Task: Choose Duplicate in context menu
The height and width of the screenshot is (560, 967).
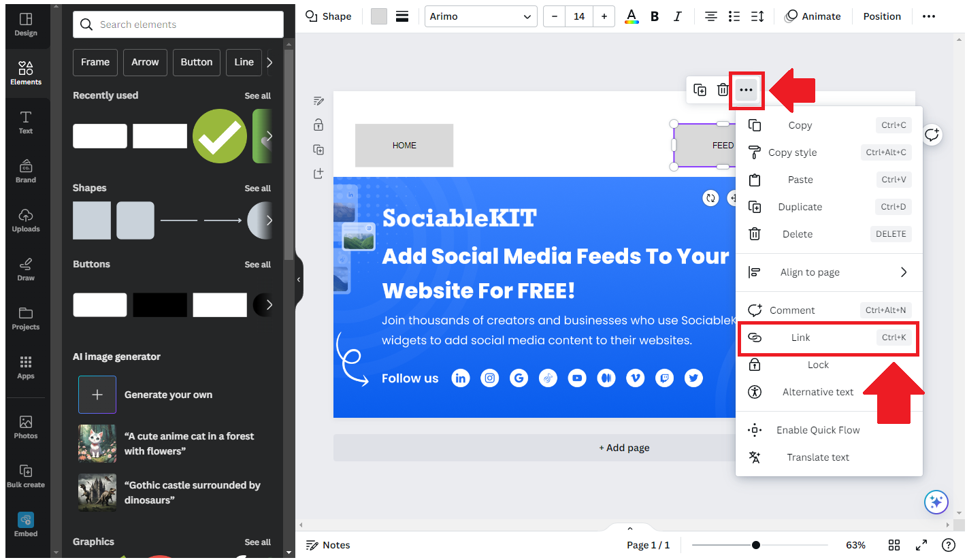Action: point(829,207)
